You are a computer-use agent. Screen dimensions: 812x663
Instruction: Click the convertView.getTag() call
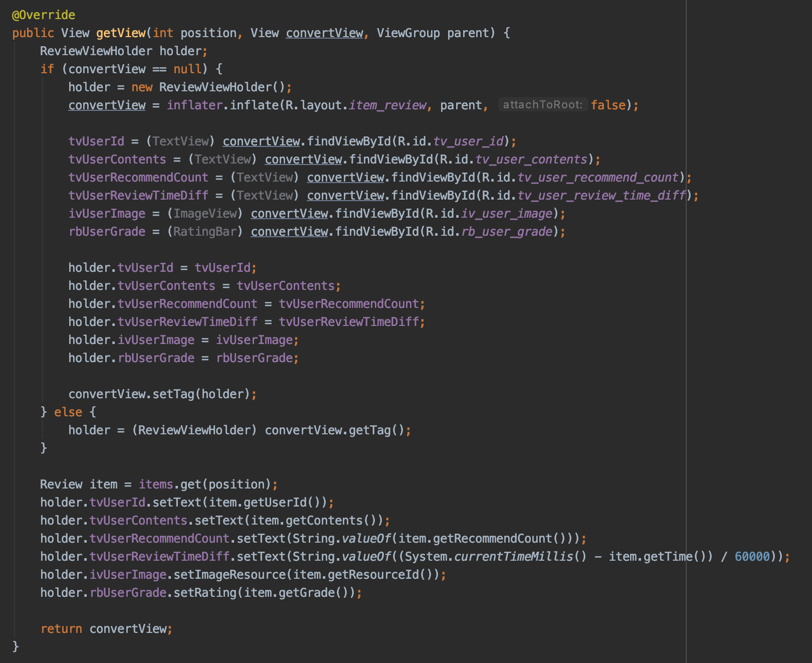[334, 430]
